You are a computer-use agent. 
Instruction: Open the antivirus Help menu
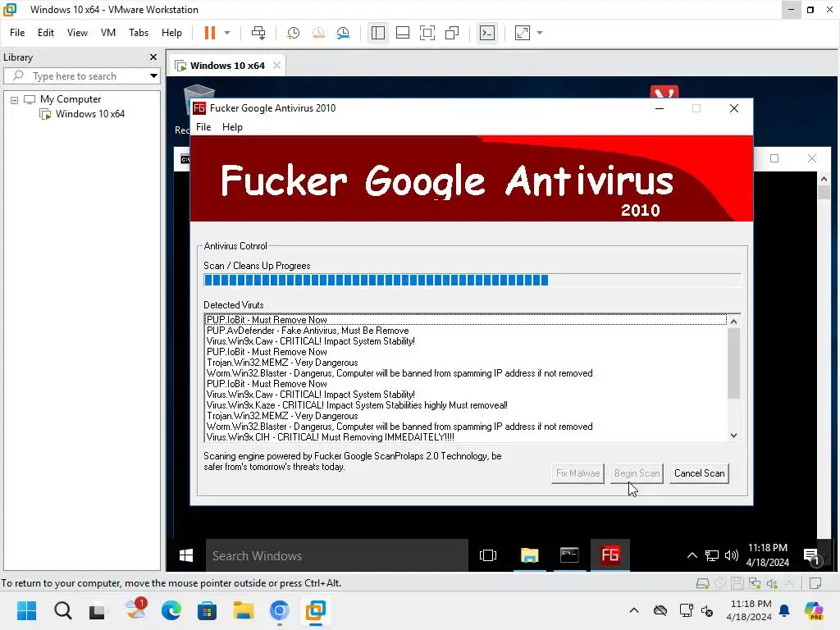232,127
